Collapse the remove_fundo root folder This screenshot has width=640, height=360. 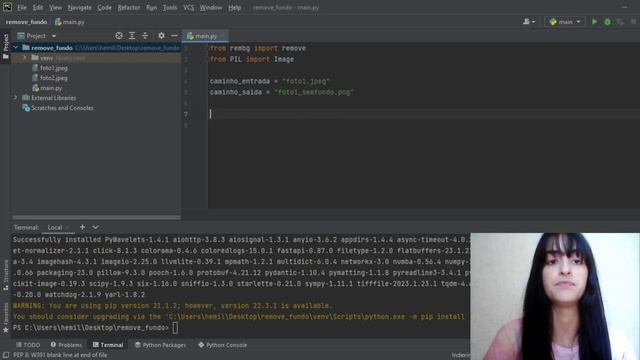pyautogui.click(x=16, y=48)
